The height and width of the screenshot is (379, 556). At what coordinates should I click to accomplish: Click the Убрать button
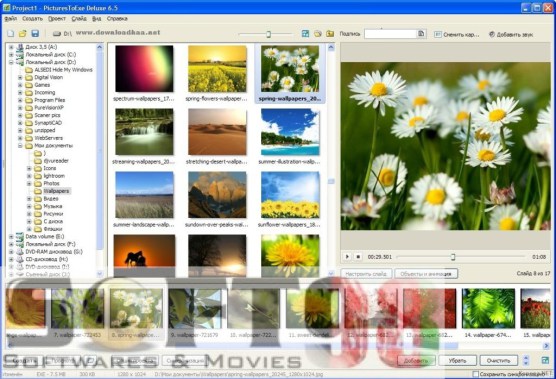(457, 361)
